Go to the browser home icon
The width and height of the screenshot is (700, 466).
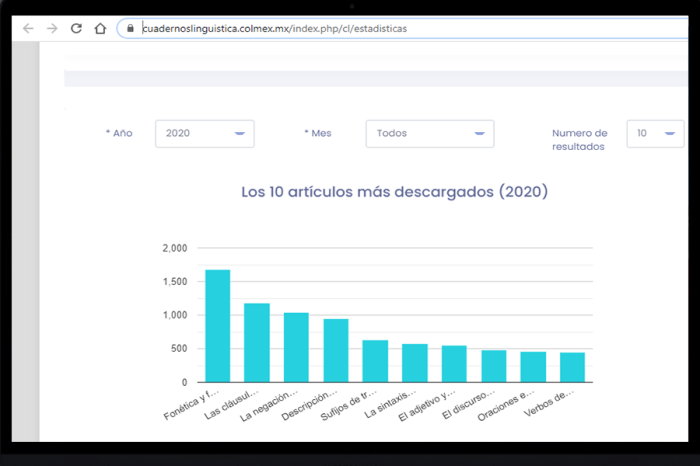click(100, 29)
